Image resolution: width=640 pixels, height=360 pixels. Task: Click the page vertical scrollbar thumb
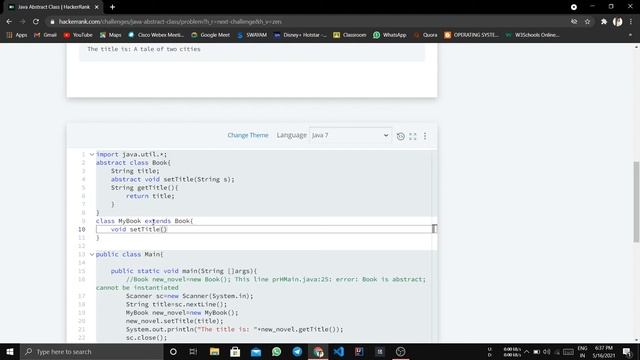[636, 202]
